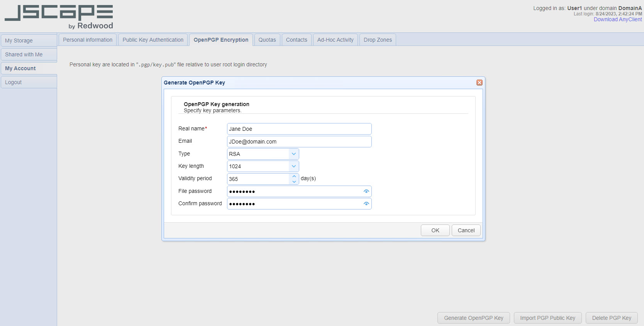Open the Type dropdown
Image resolution: width=644 pixels, height=326 pixels.
294,154
